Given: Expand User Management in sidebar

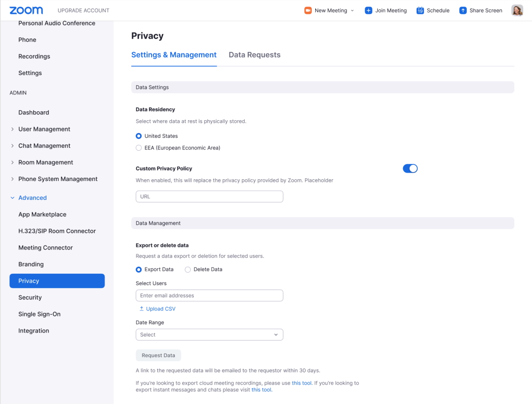Looking at the screenshot, I should tap(12, 129).
